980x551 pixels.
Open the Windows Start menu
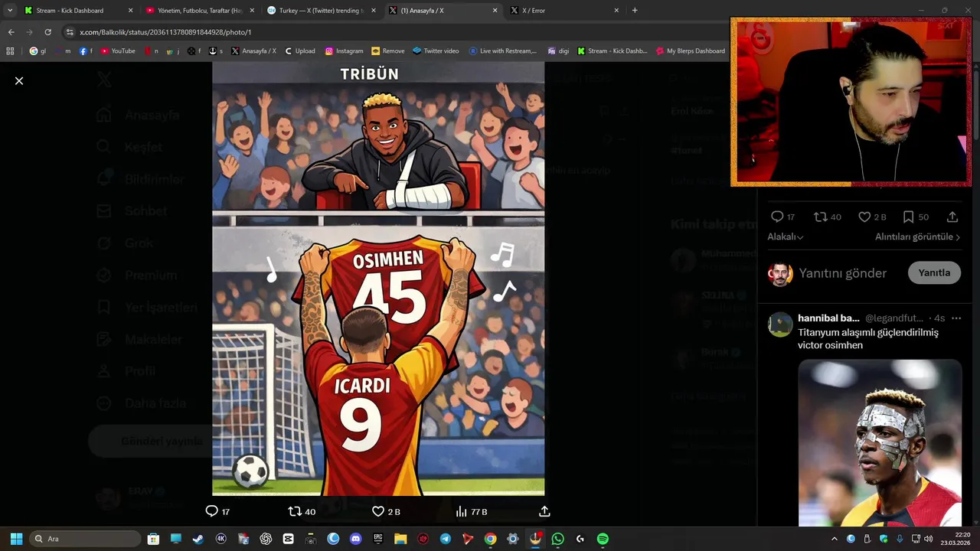[x=16, y=539]
